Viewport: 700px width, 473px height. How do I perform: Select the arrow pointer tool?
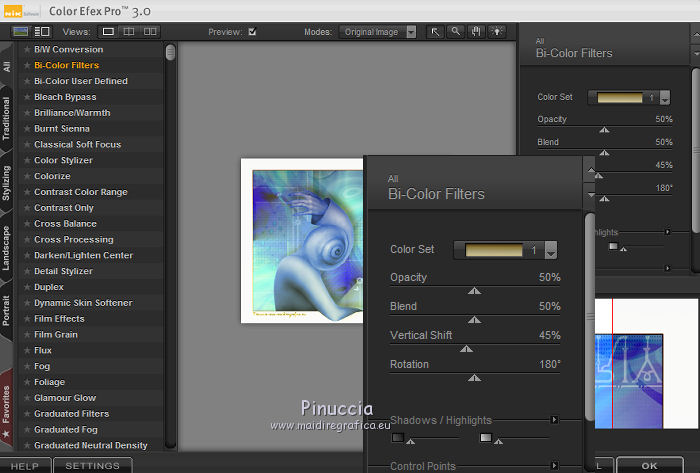[x=435, y=32]
